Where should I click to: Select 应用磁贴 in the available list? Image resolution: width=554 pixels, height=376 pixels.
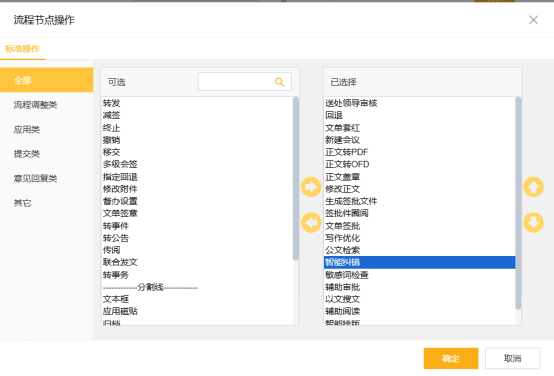(x=197, y=311)
